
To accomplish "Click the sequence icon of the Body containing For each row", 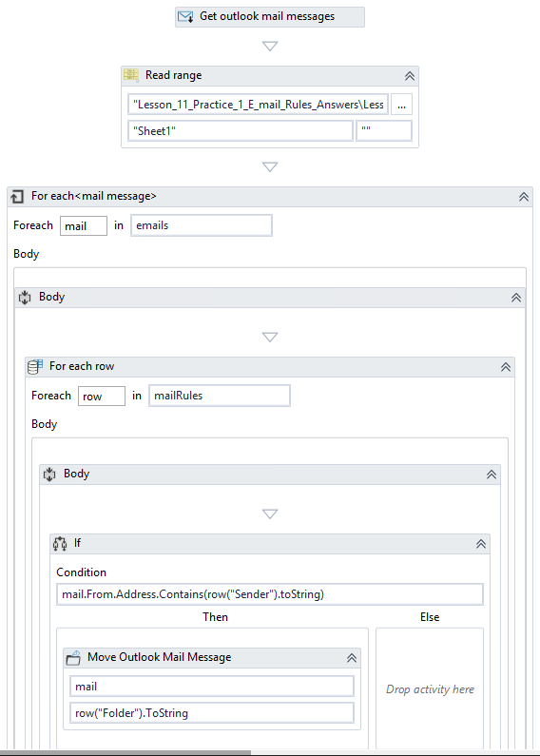I will (25, 298).
